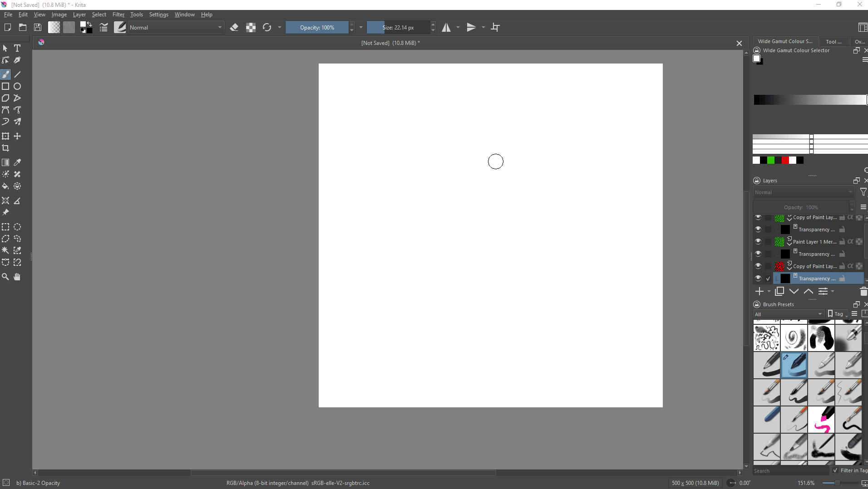Move layer up in the stack
The height and width of the screenshot is (489, 868).
pos(809,292)
